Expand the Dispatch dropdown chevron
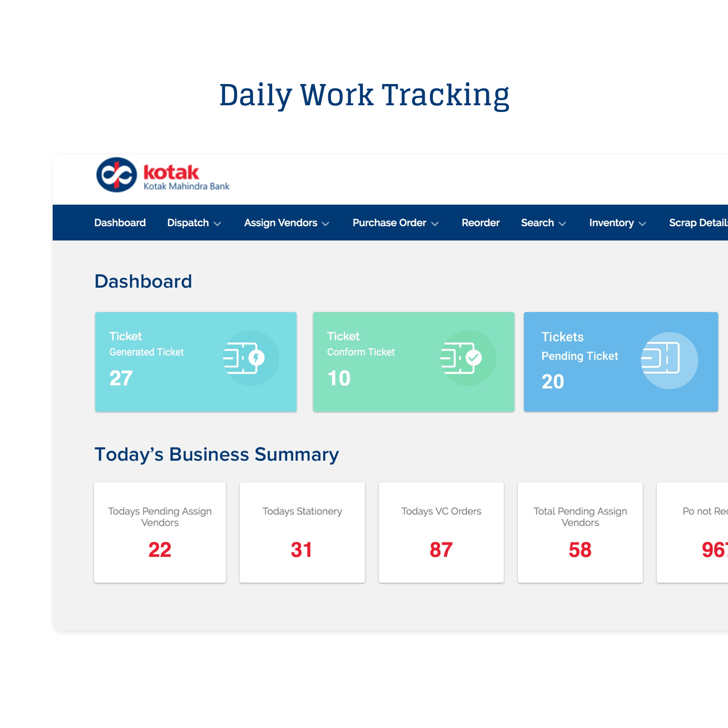Screen dimensions: 728x728 click(217, 223)
